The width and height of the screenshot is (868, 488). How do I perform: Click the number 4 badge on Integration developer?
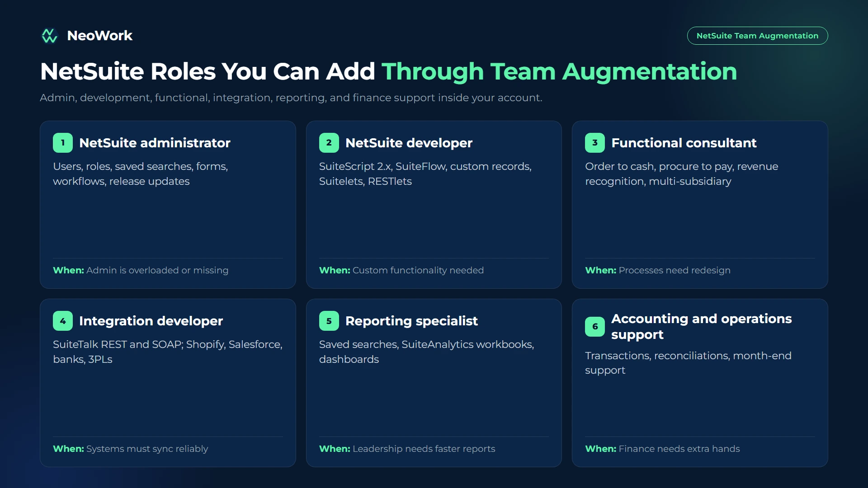(63, 321)
